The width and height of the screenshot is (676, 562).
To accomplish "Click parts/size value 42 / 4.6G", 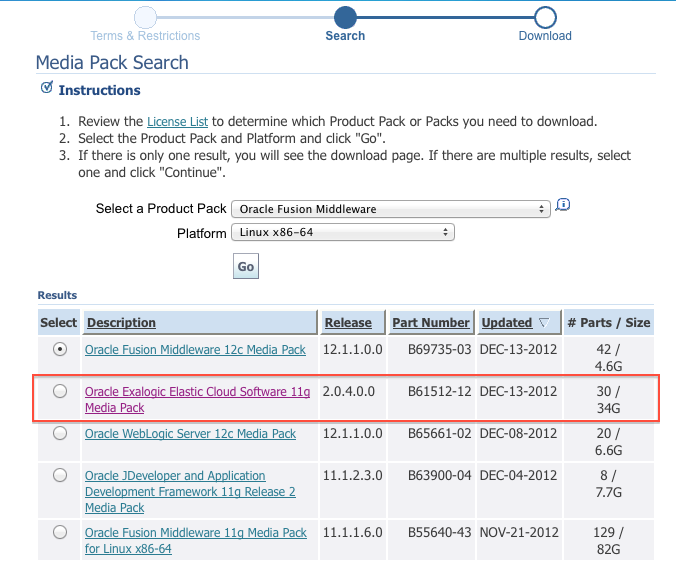I will (x=608, y=358).
